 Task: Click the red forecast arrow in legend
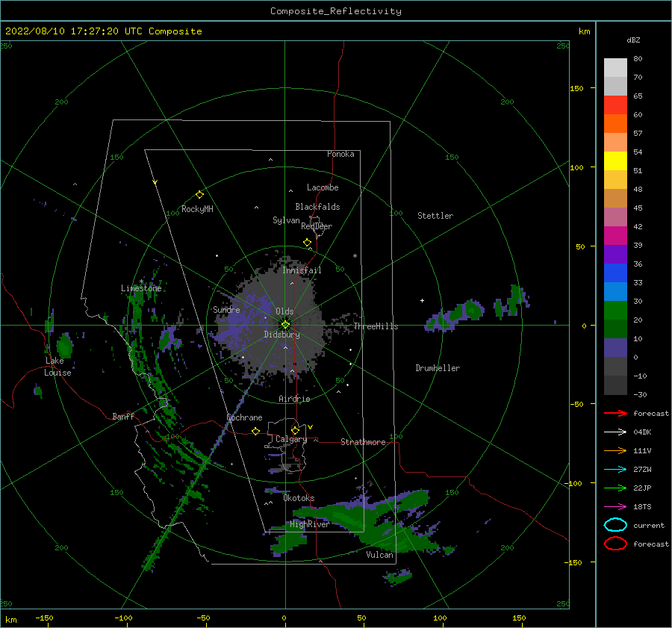[615, 413]
